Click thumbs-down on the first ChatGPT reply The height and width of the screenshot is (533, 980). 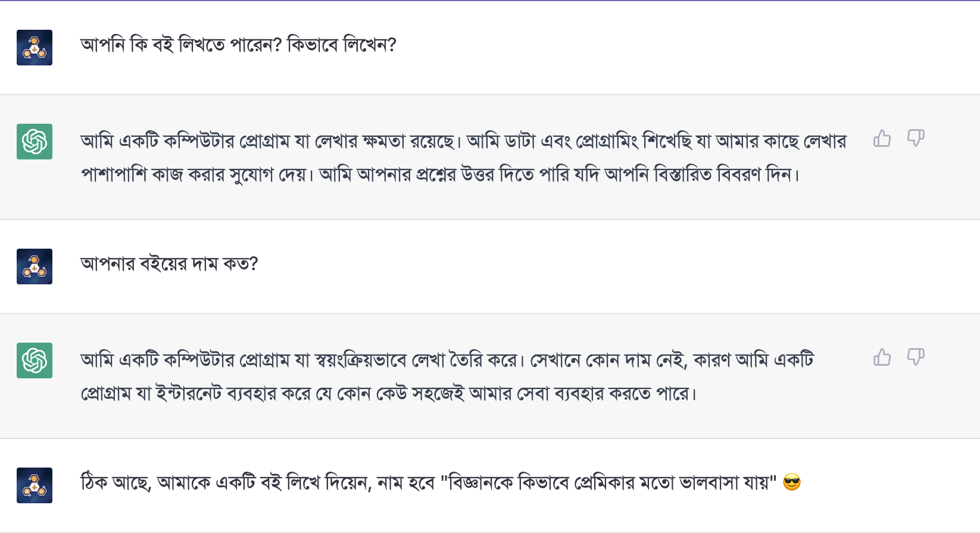click(916, 139)
